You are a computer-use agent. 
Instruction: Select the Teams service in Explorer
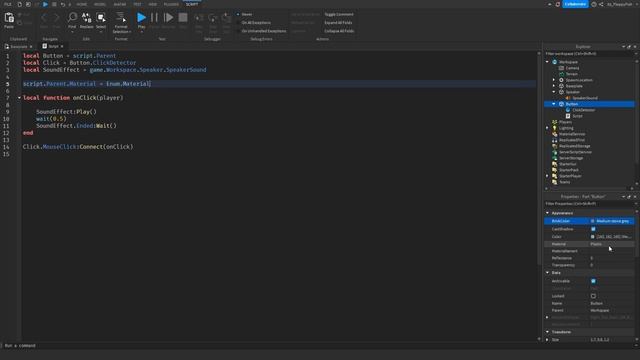coord(564,182)
